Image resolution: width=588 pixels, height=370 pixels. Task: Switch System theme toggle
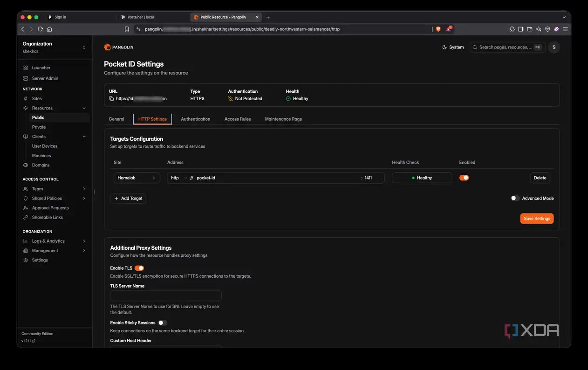[x=453, y=47]
